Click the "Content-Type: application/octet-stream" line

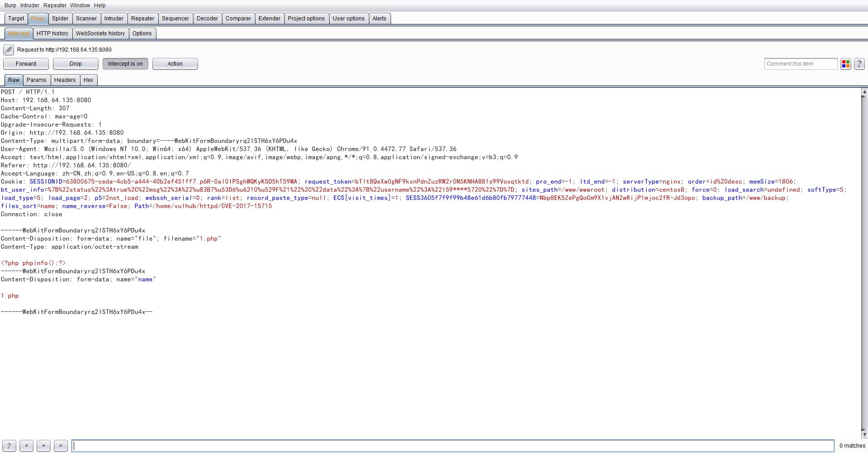tap(69, 247)
